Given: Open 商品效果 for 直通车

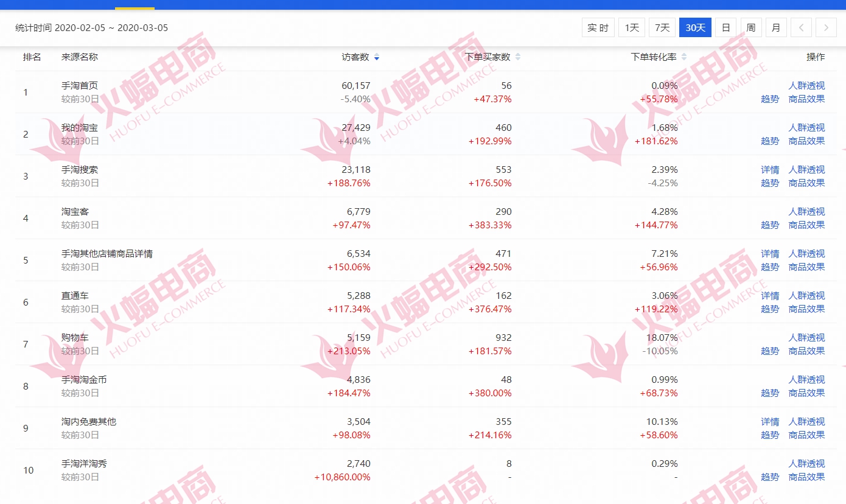Looking at the screenshot, I should (x=806, y=309).
